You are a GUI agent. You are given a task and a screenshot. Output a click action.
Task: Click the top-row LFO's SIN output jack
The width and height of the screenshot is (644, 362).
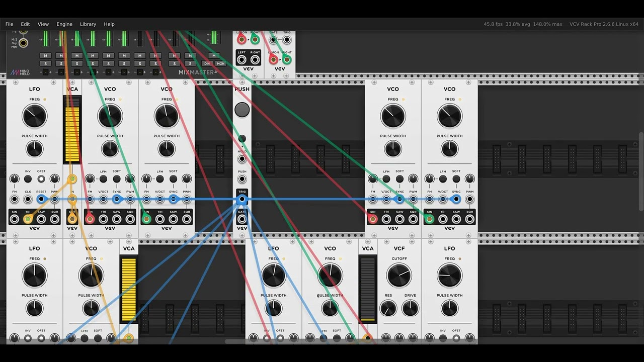click(14, 219)
